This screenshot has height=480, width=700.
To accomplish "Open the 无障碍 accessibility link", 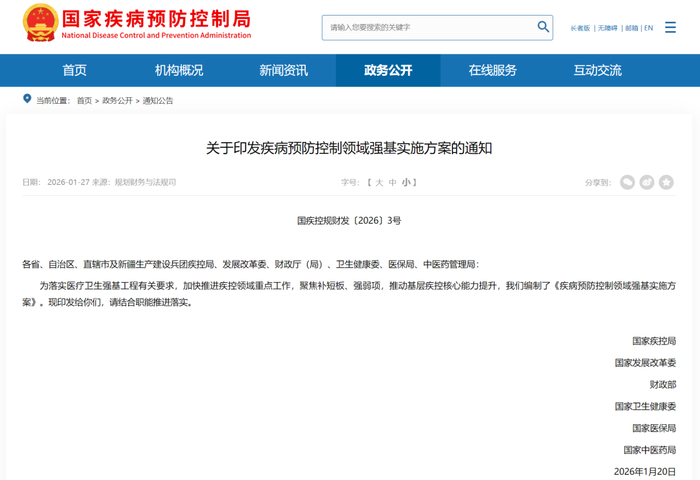I will pos(607,28).
